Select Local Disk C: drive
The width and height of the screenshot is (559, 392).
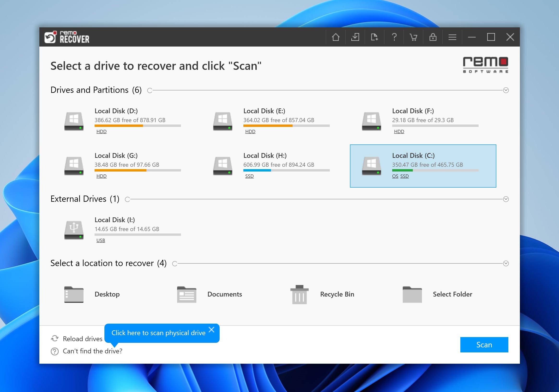coord(422,165)
